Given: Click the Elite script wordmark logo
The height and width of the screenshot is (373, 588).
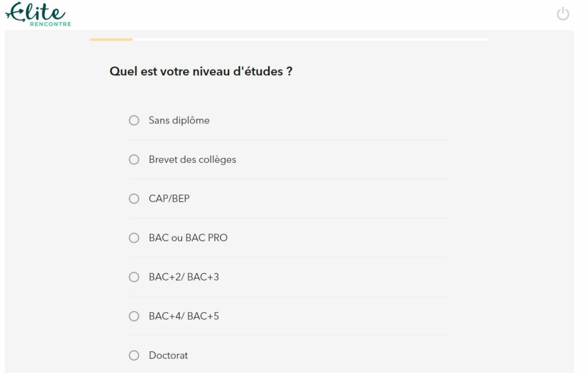Looking at the screenshot, I should point(36,11).
